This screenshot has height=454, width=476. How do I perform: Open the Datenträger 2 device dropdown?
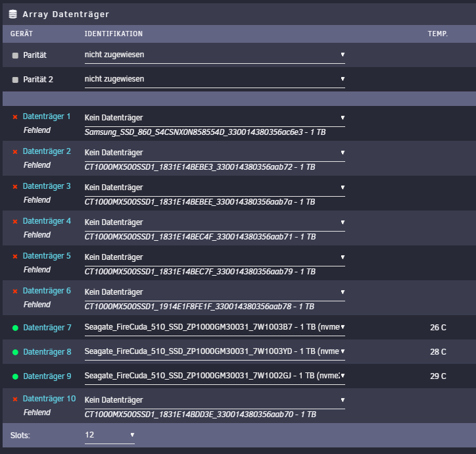tap(214, 153)
